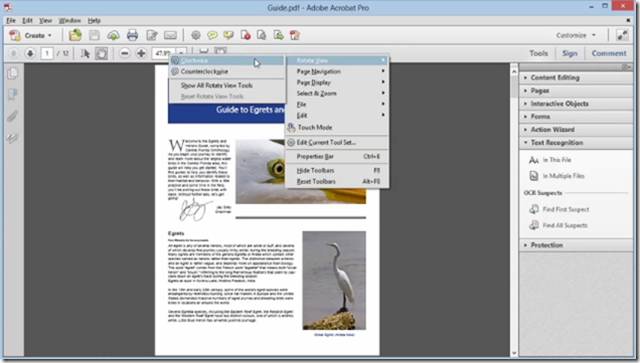Image resolution: width=640 pixels, height=363 pixels.
Task: Click the page number field
Action: (x=47, y=53)
